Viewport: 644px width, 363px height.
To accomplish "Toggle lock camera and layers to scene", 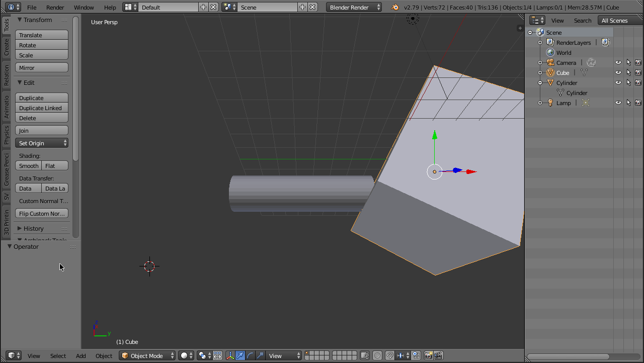I will 365,355.
